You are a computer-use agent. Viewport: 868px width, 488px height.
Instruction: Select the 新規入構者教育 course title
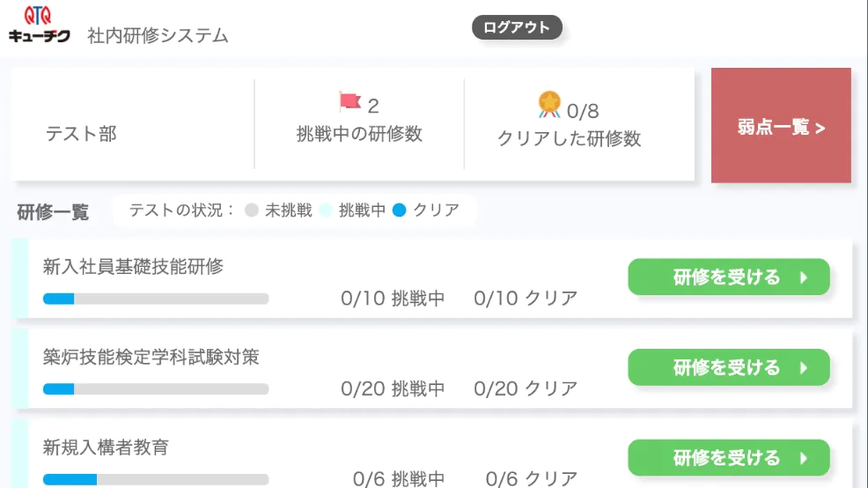(x=106, y=447)
